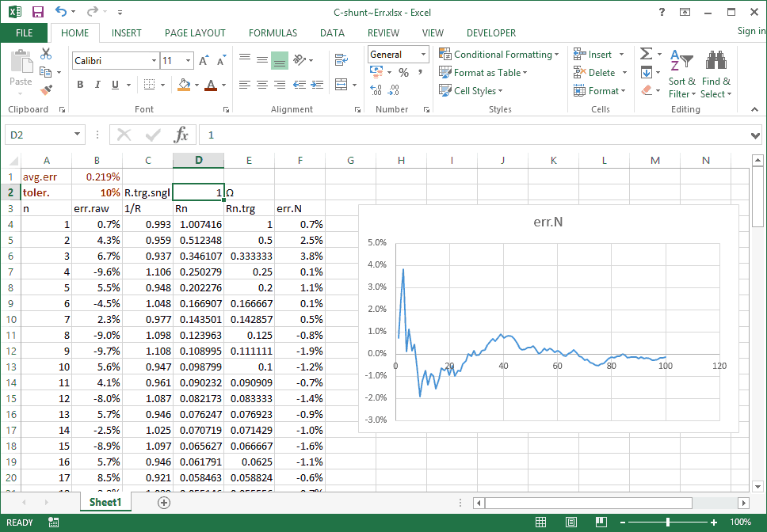The width and height of the screenshot is (767, 532).
Task: Toggle Wrap Text for the cell
Action: click(x=342, y=60)
